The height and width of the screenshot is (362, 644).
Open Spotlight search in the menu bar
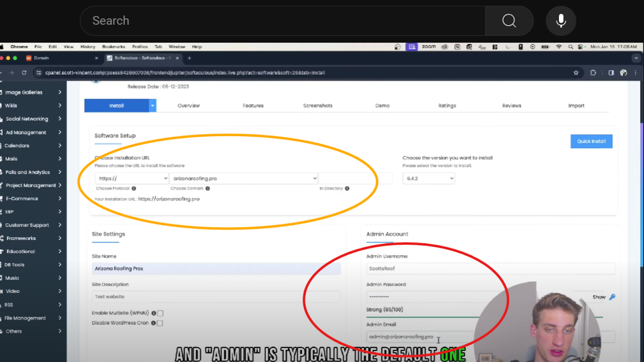(570, 47)
